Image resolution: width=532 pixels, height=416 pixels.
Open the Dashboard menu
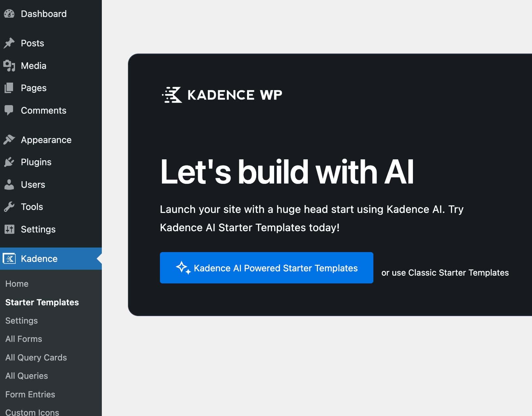pos(51,14)
